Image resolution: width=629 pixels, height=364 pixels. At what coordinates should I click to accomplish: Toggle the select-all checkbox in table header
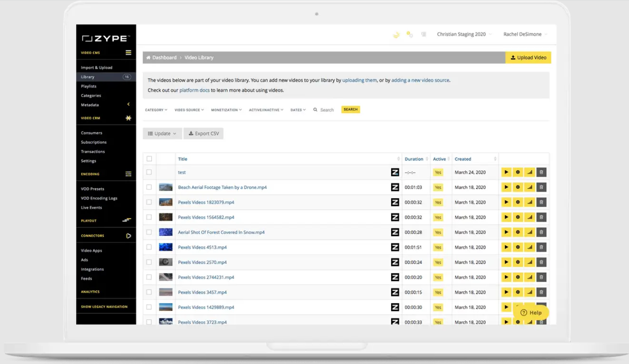(149, 159)
